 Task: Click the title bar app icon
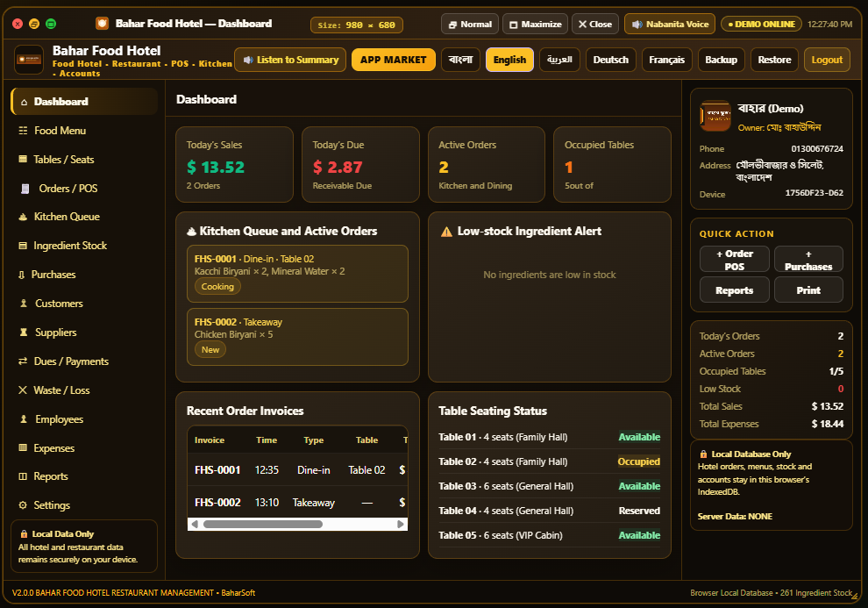point(102,24)
